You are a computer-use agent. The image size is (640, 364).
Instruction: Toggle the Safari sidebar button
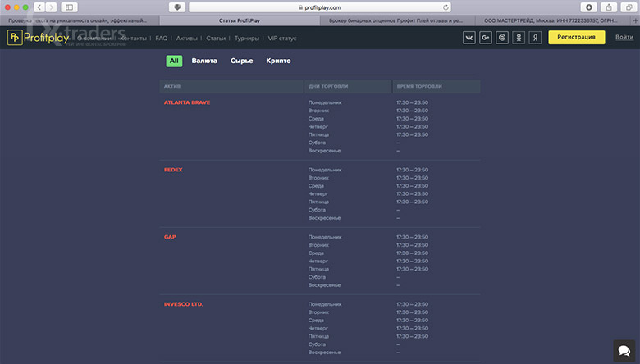coord(70,7)
